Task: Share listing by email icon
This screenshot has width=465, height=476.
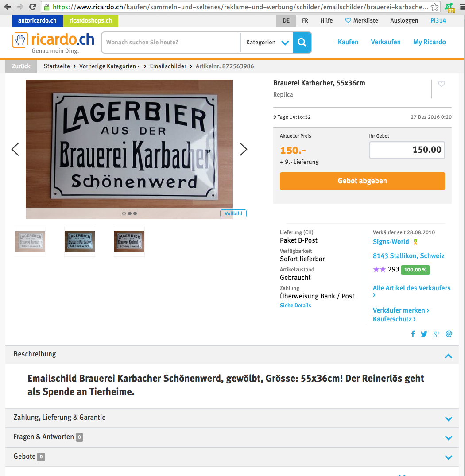Action: pyautogui.click(x=449, y=334)
